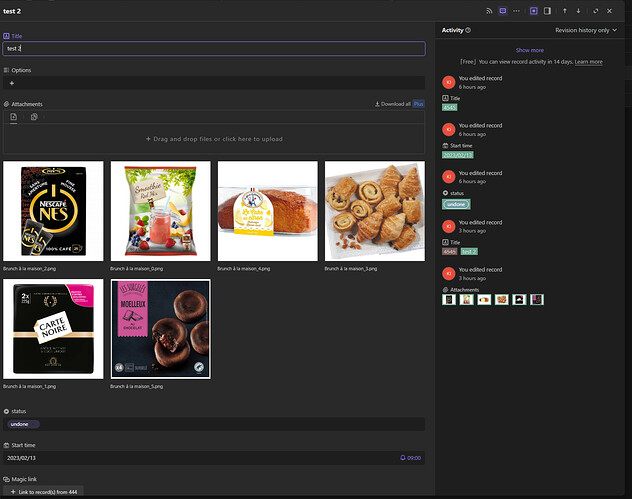Click undone tag in activity history
The width and height of the screenshot is (632, 499).
pos(456,204)
